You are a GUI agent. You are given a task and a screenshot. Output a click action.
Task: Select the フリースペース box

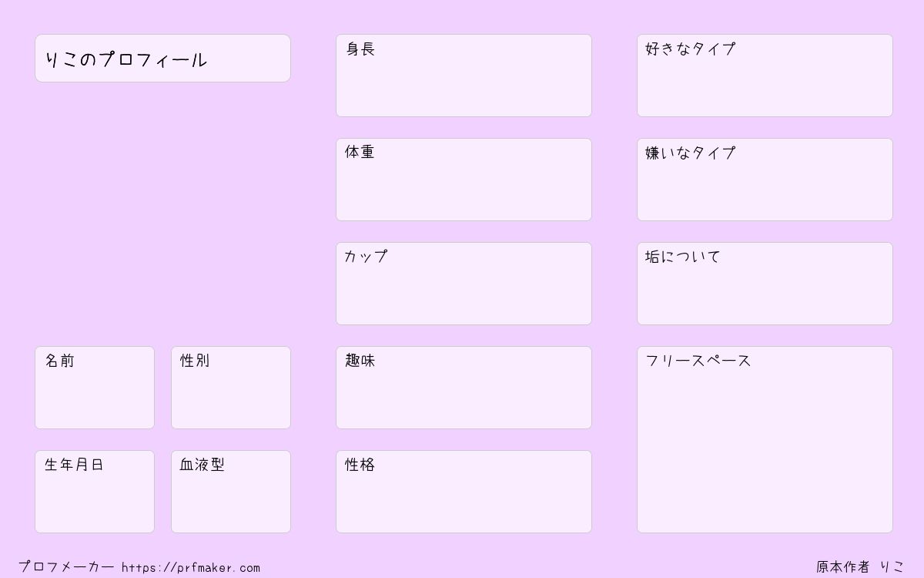[x=765, y=439]
